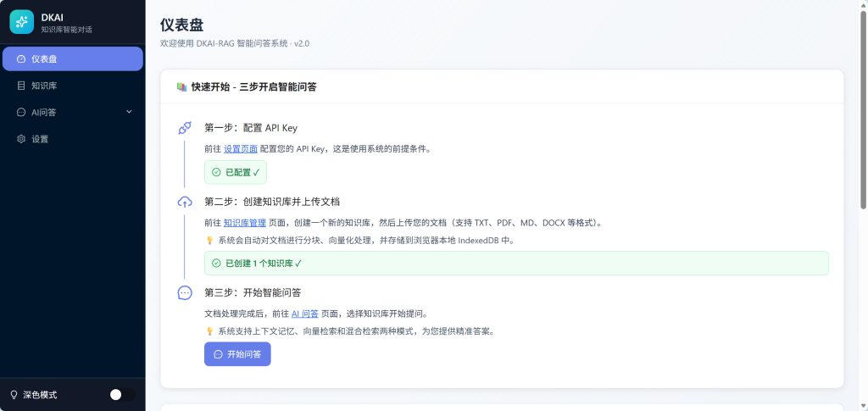Toggle the 深色模式 switch
868x411 pixels.
[x=122, y=394]
